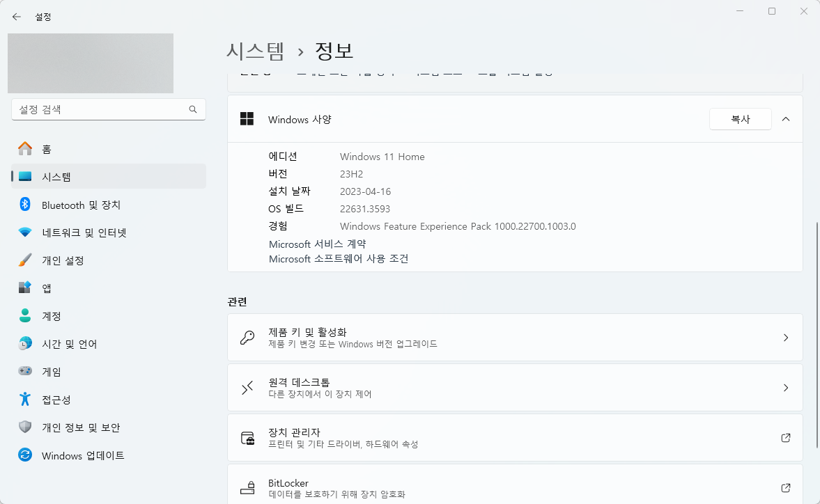
Task: Click the 에디션 label
Action: 282,156
